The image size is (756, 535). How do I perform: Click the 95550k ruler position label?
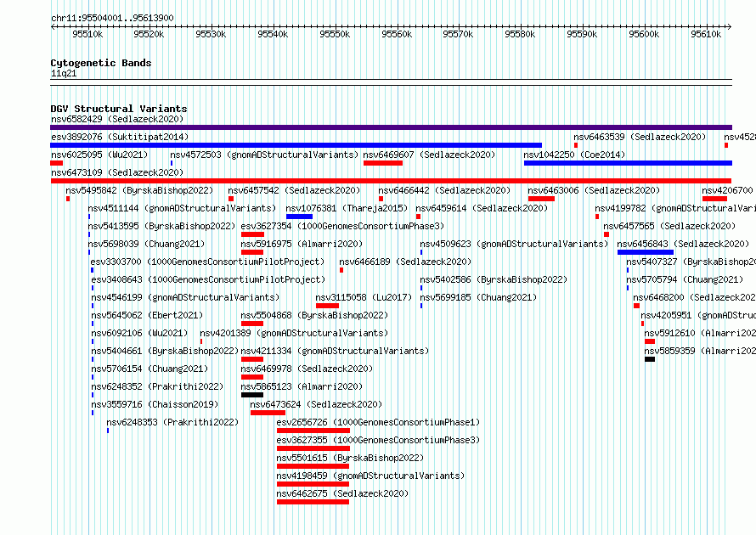point(335,34)
